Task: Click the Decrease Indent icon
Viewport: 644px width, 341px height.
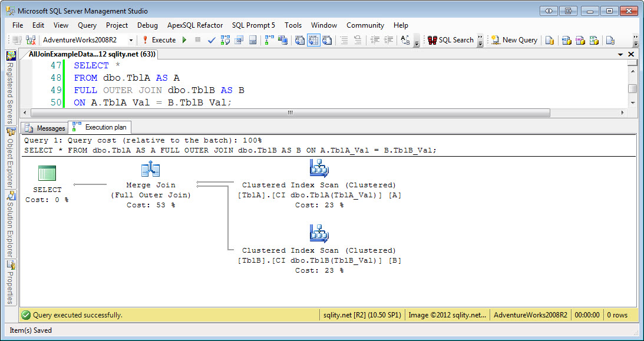Action: pyautogui.click(x=375, y=40)
